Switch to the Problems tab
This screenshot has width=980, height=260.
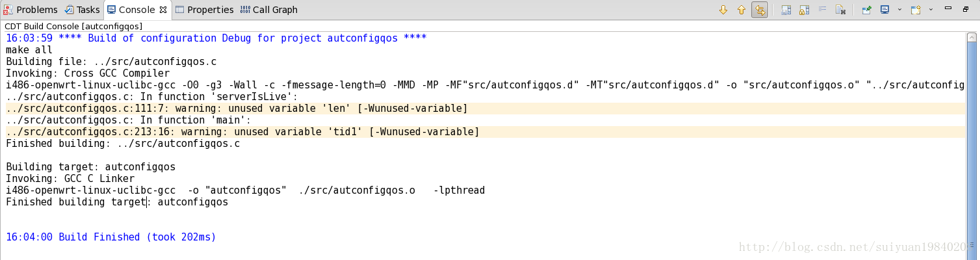click(31, 10)
